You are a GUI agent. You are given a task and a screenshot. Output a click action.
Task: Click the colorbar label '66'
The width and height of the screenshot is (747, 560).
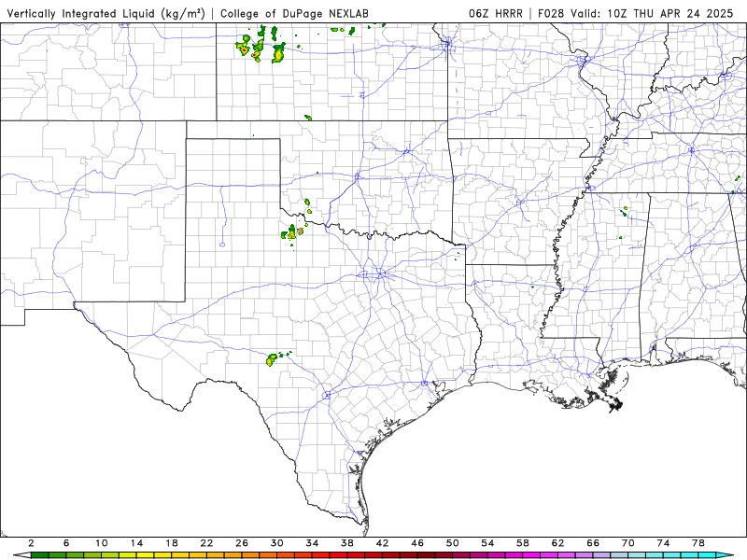pos(593,543)
